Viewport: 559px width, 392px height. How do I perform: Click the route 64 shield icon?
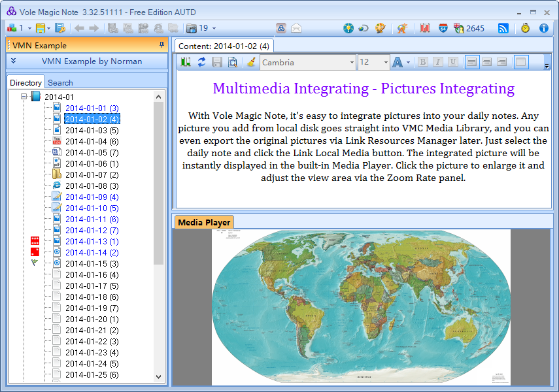pos(443,28)
